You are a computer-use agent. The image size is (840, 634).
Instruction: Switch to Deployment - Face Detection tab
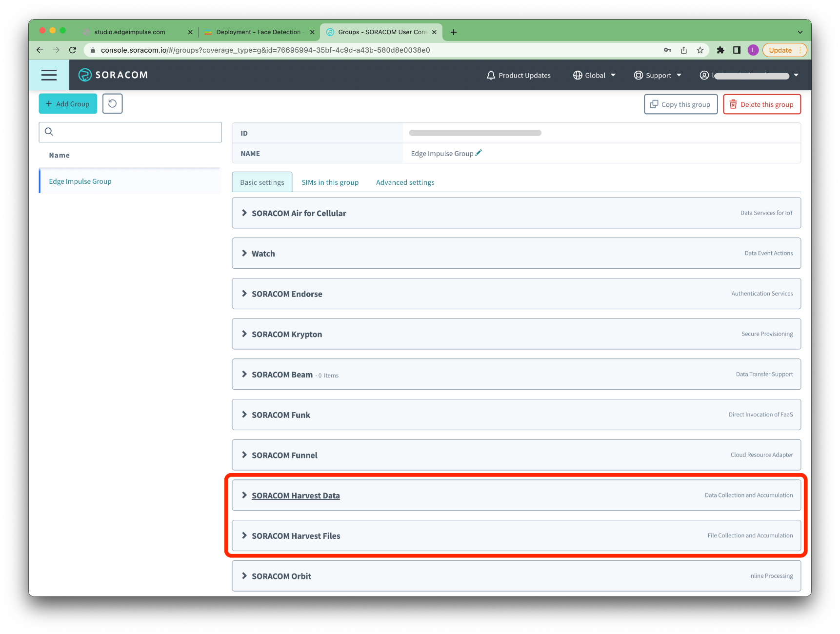[x=259, y=32]
